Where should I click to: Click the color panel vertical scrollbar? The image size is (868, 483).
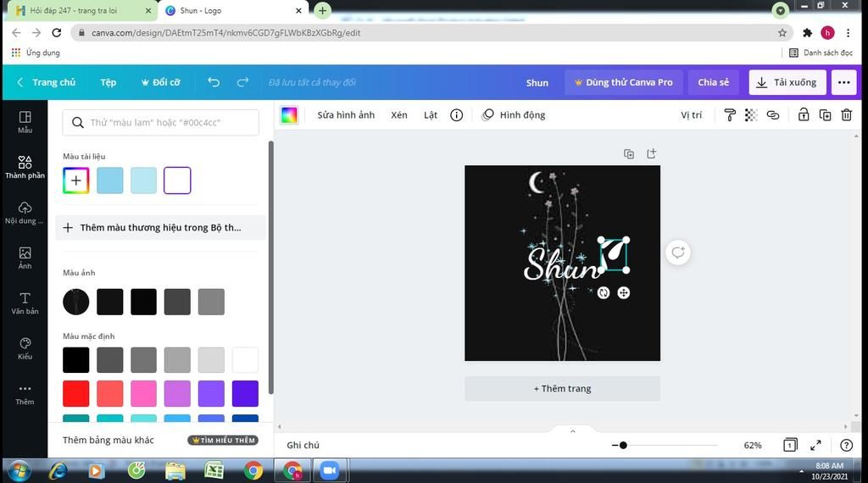click(270, 268)
